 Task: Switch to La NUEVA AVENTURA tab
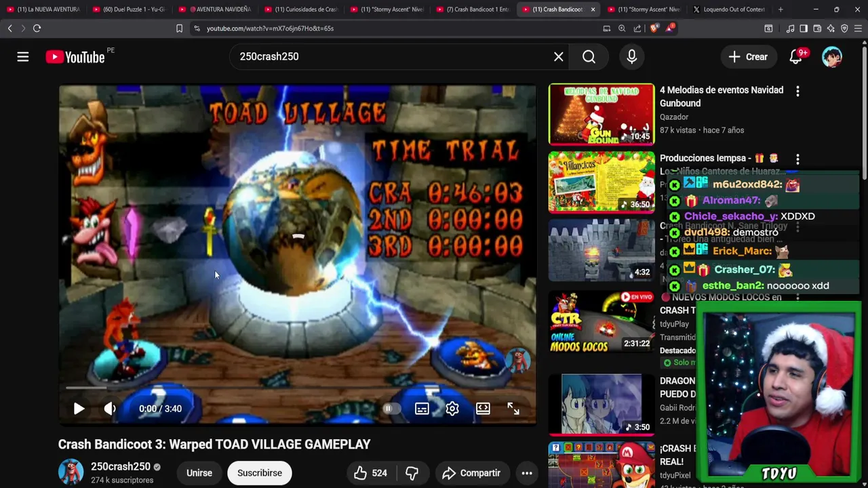tap(43, 9)
